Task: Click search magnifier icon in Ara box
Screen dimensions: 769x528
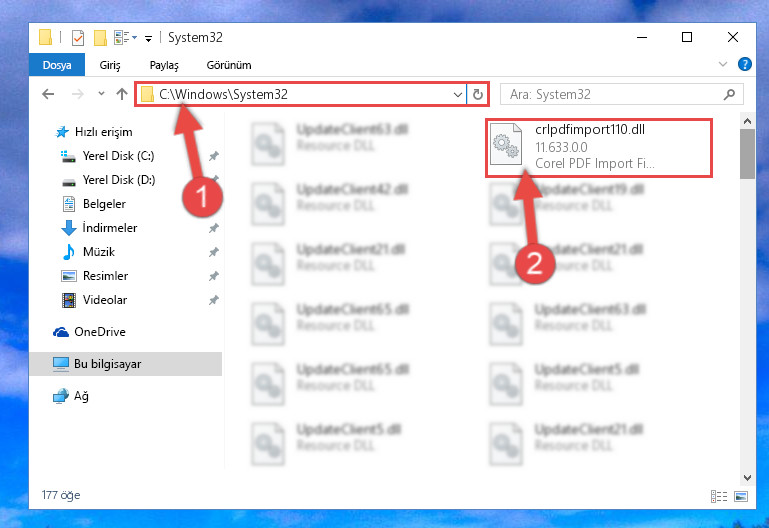Action: click(x=729, y=94)
